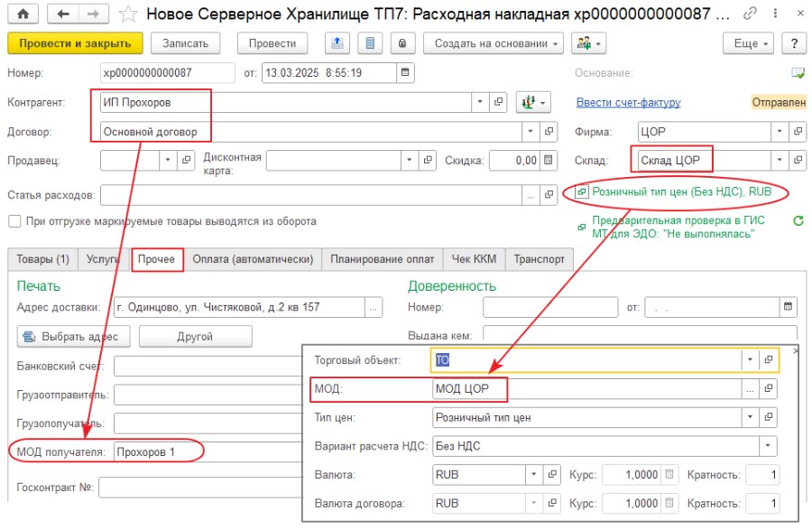Image resolution: width=812 pixels, height=530 pixels.
Task: Open the Дисконтная карта record icon
Action: click(428, 160)
